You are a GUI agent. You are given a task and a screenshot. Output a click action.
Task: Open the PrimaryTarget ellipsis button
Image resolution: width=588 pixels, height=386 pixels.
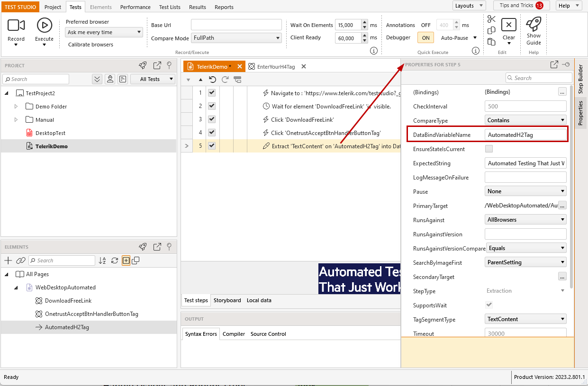pyautogui.click(x=562, y=205)
